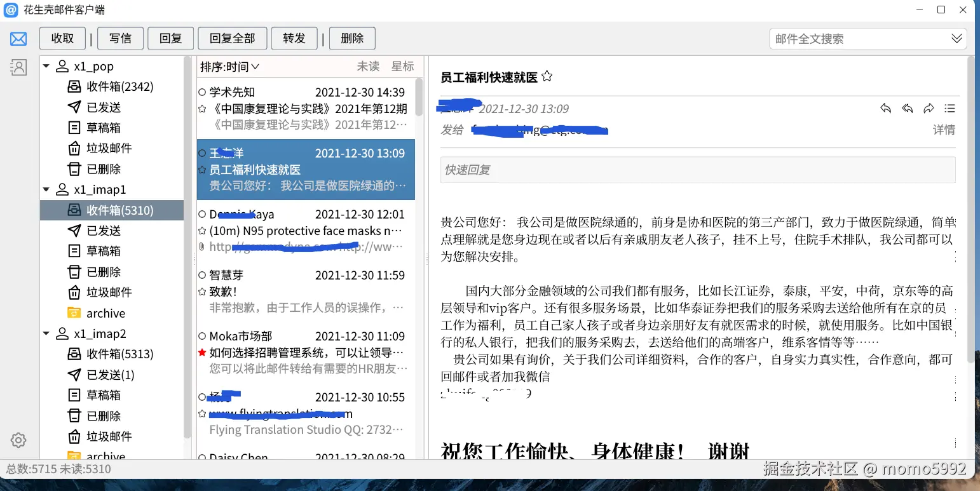Click the reply arrow icon above the email
The image size is (980, 491).
click(886, 108)
